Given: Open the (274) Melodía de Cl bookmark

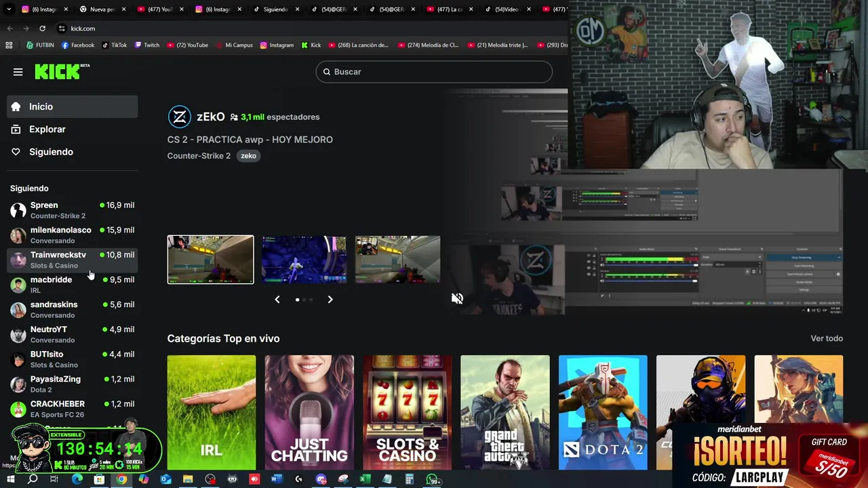Looking at the screenshot, I should point(429,45).
